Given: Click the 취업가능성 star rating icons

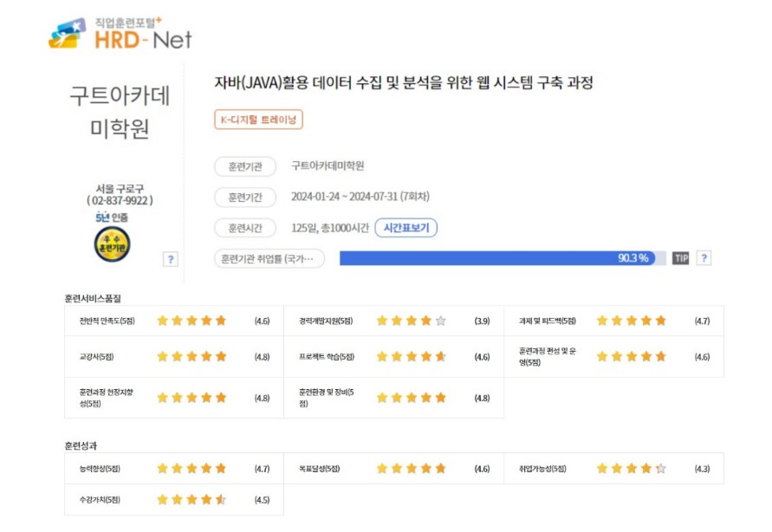Looking at the screenshot, I should (631, 469).
